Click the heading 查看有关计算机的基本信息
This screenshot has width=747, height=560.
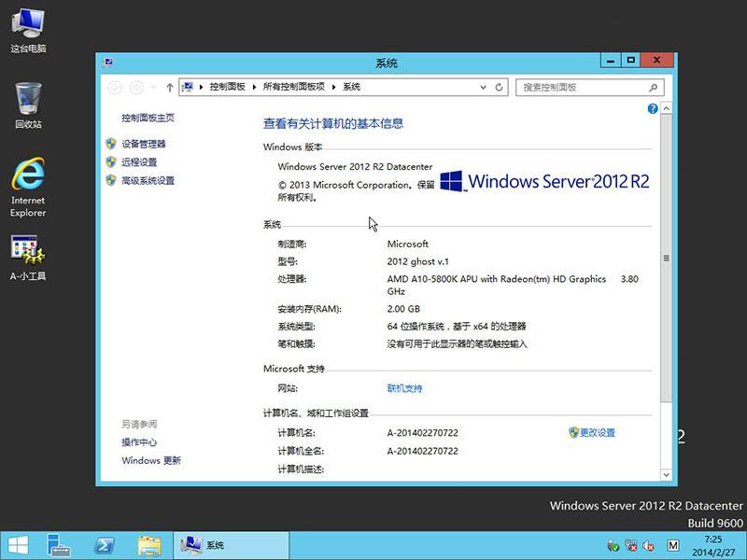pyautogui.click(x=333, y=123)
